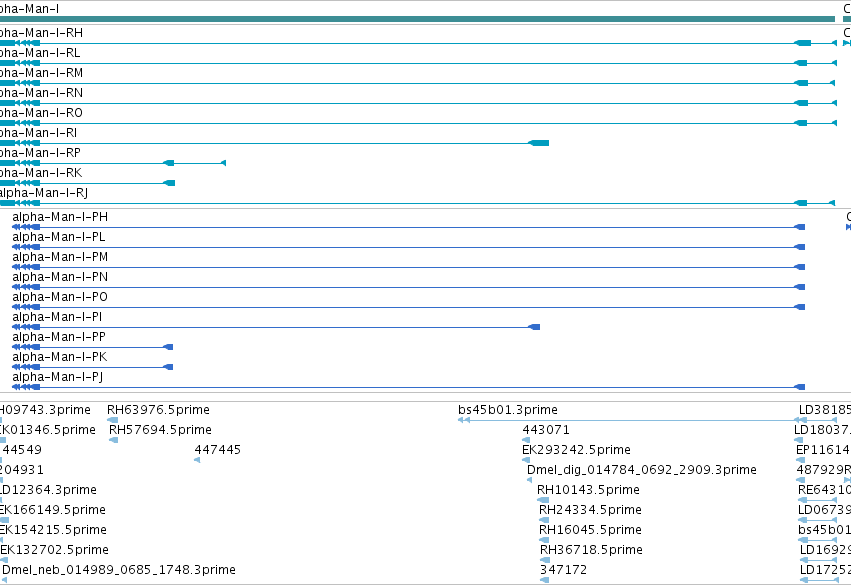Image resolution: width=851 pixels, height=585 pixels.
Task: Click the alpha-Man-I-RH transcript label
Action: pos(41,33)
